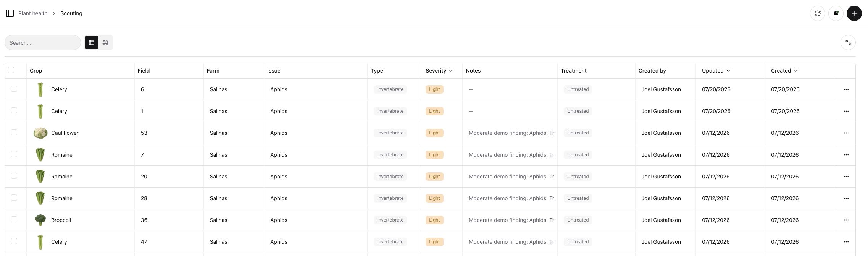This screenshot has width=868, height=256.
Task: Check the Broccoli field 36 row
Action: pos(14,219)
